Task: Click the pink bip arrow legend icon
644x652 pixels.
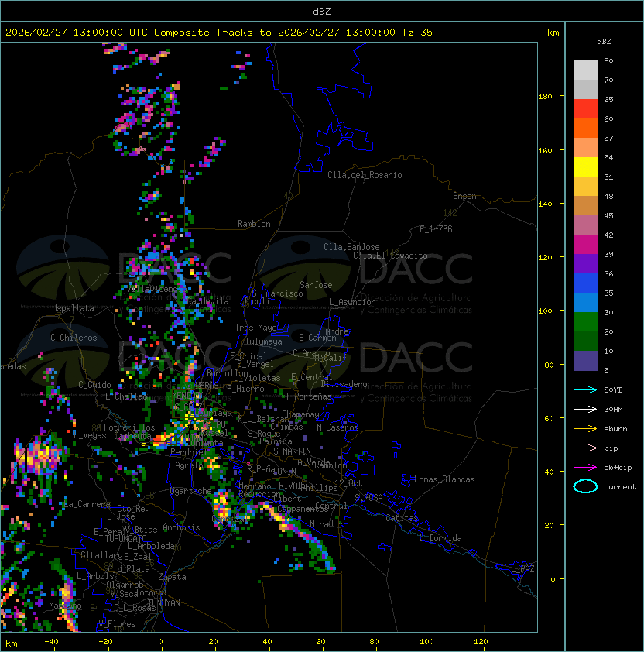Action: click(x=585, y=448)
